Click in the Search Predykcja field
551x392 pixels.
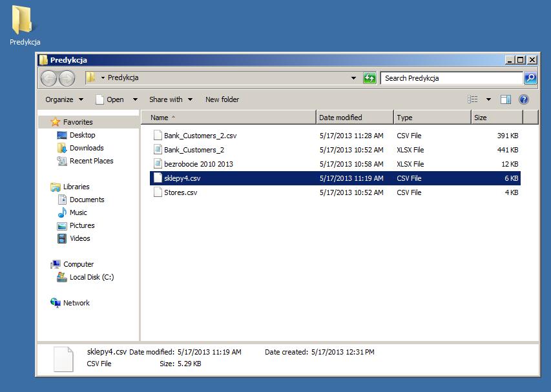[452, 78]
